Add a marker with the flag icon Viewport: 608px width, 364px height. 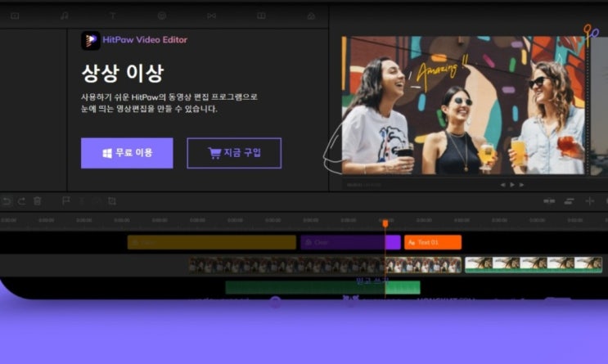66,200
